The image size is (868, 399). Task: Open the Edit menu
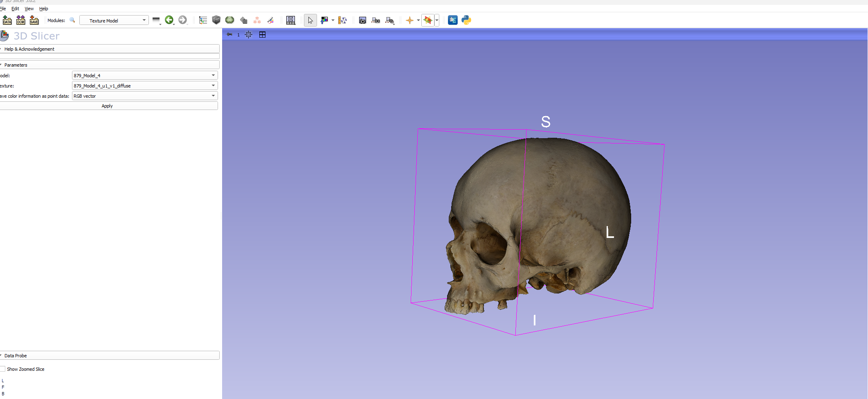[x=15, y=9]
